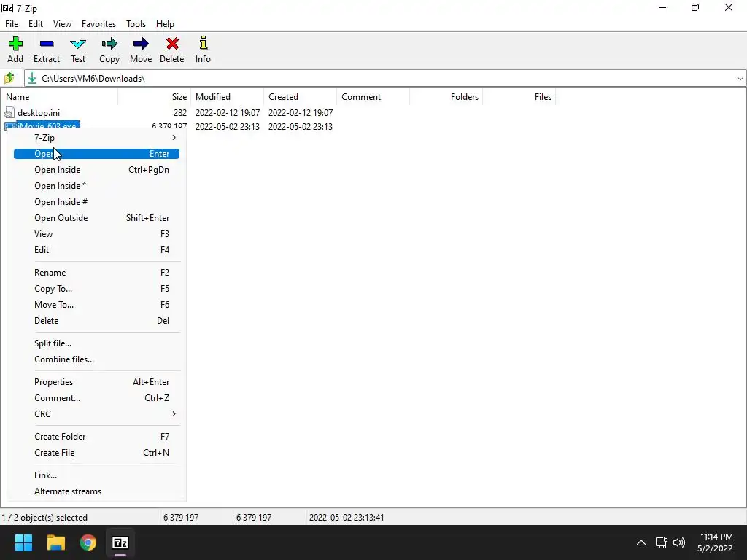Click the network tray icon
Viewport: 747px width, 560px height.
click(661, 542)
